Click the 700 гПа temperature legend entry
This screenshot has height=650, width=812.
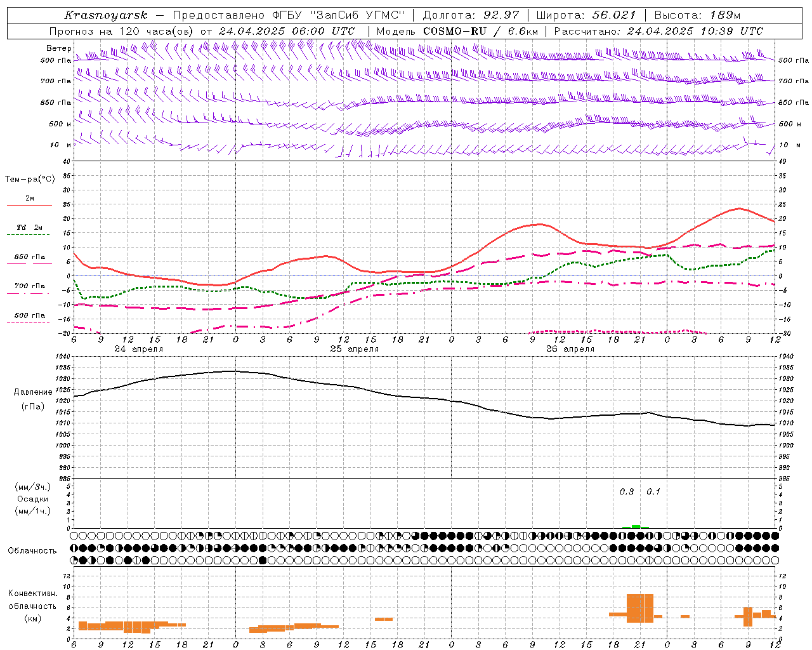point(30,286)
